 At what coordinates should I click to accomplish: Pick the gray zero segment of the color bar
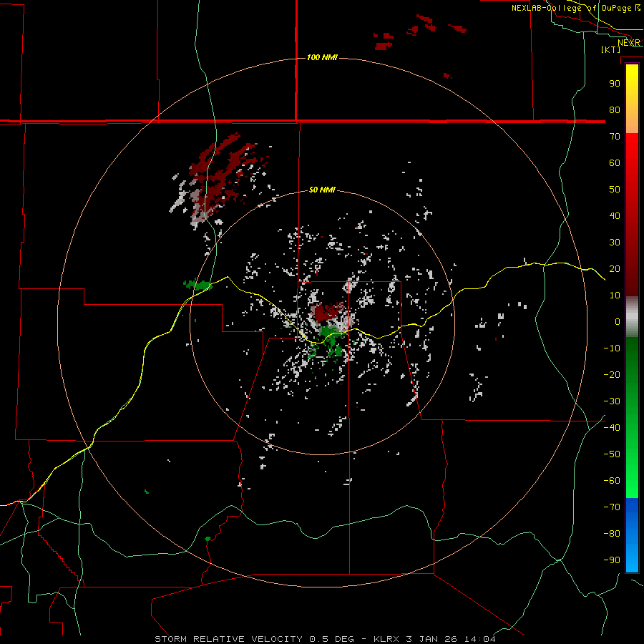tap(632, 317)
